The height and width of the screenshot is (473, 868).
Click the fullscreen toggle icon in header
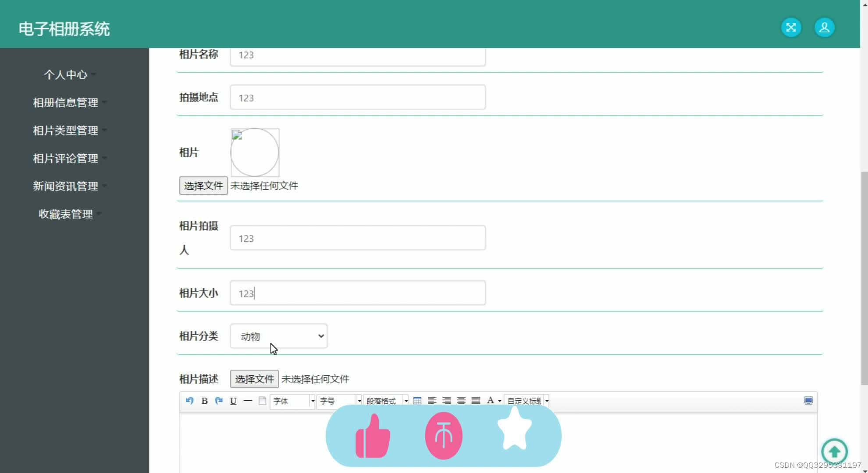click(x=791, y=28)
